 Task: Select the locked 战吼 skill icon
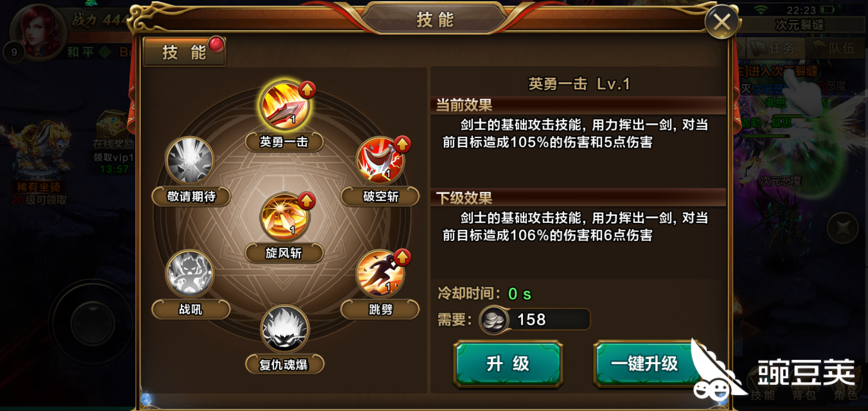pos(190,274)
